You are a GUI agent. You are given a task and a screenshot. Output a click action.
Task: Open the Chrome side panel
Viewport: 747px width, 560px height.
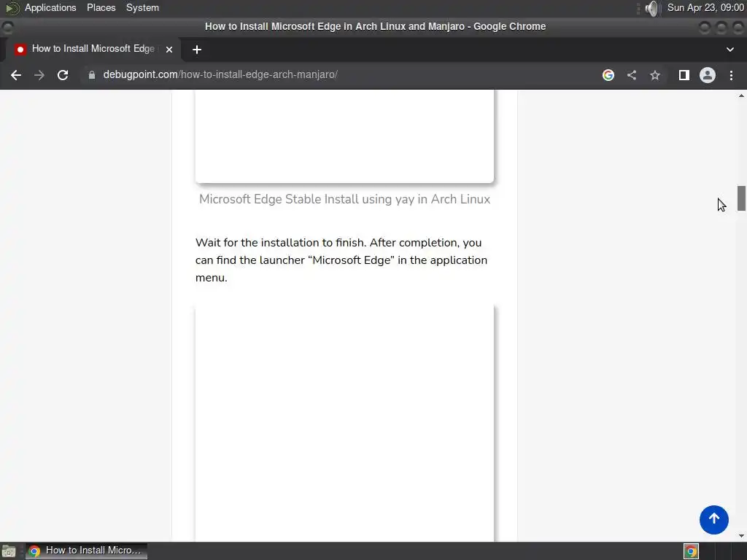[x=684, y=75]
